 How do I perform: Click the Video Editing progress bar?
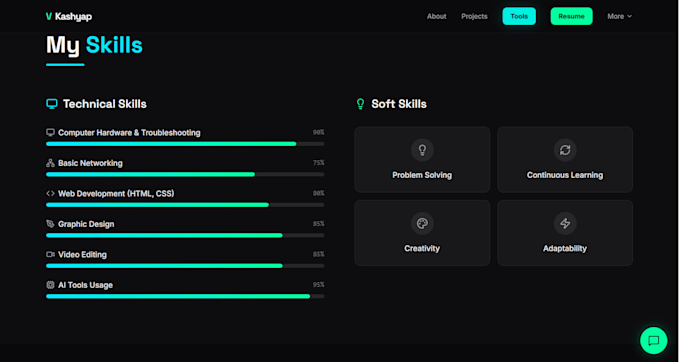185,266
